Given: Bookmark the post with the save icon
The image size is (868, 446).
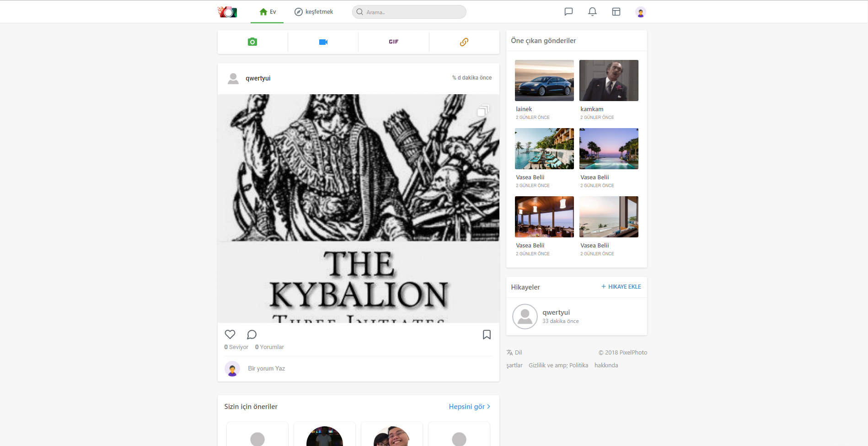Looking at the screenshot, I should tap(487, 334).
